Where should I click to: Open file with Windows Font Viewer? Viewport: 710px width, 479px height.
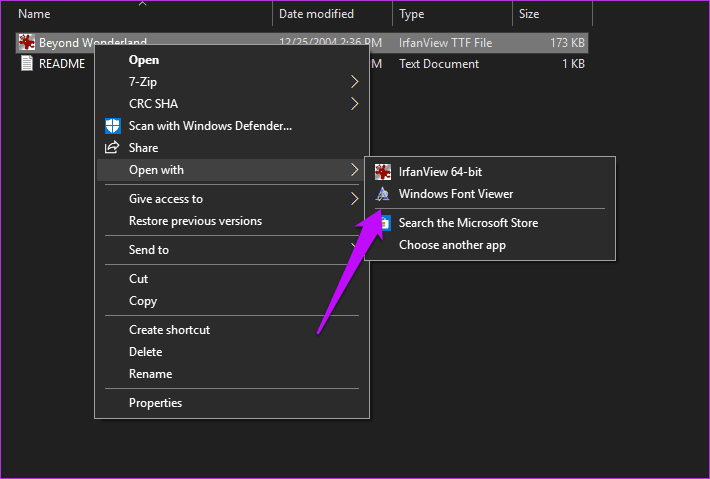click(490, 194)
